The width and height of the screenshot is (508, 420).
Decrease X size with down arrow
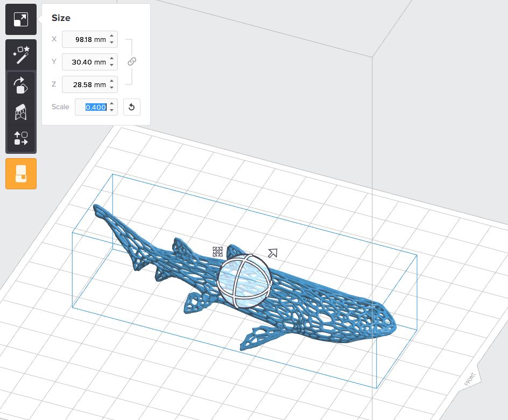pyautogui.click(x=112, y=42)
